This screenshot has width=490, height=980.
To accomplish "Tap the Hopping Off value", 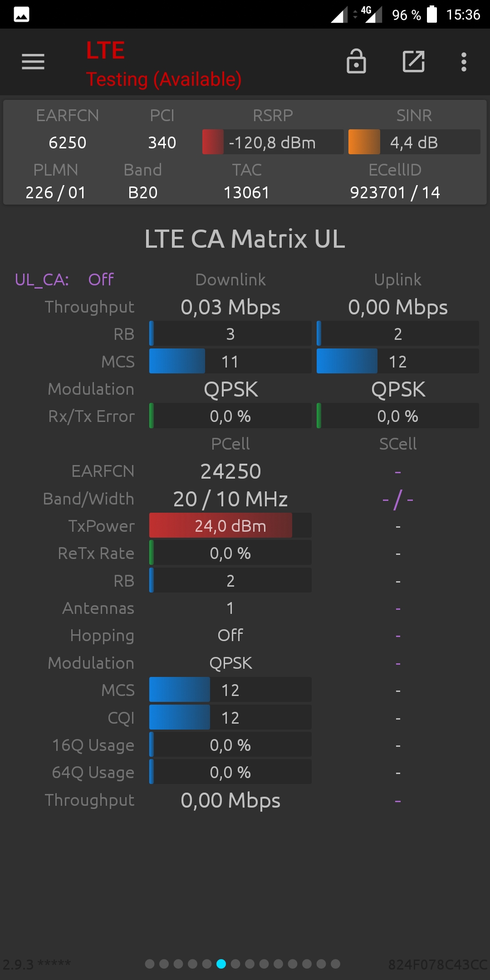I will click(x=230, y=635).
